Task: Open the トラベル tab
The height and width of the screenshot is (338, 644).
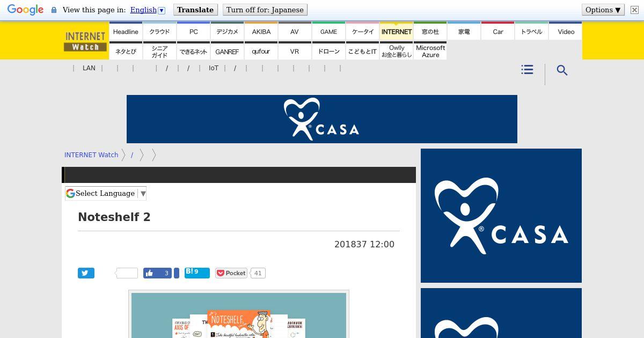Action: 531,32
